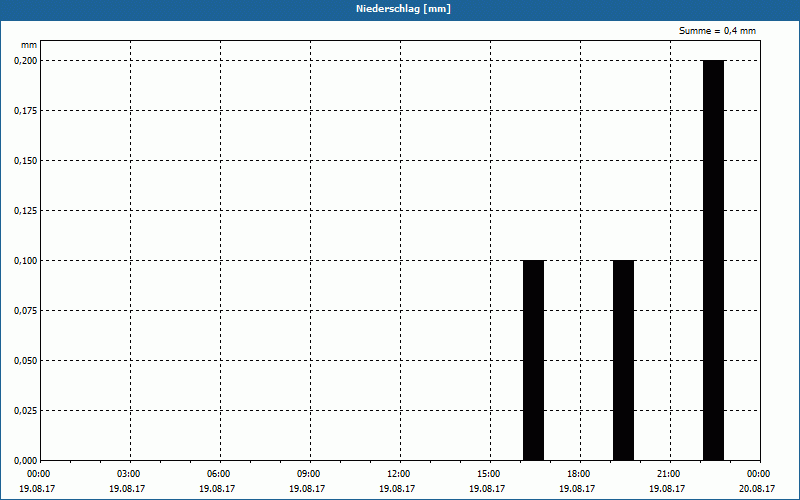Click the tallest bar after 21:00
This screenshot has width=800, height=500.
[713, 260]
